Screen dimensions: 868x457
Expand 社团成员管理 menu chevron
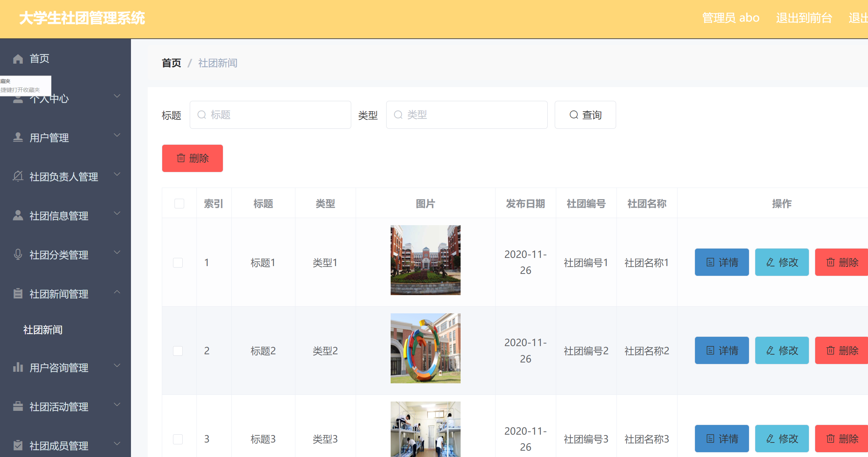pyautogui.click(x=117, y=444)
